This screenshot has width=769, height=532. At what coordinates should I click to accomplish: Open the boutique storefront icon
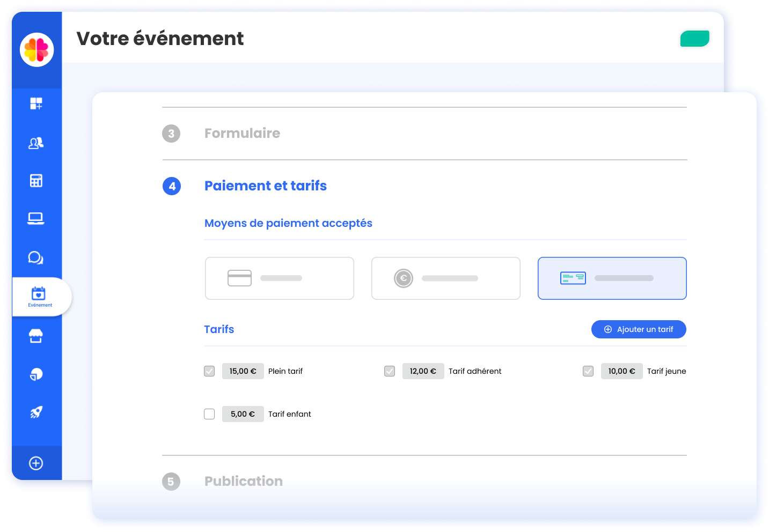[36, 336]
